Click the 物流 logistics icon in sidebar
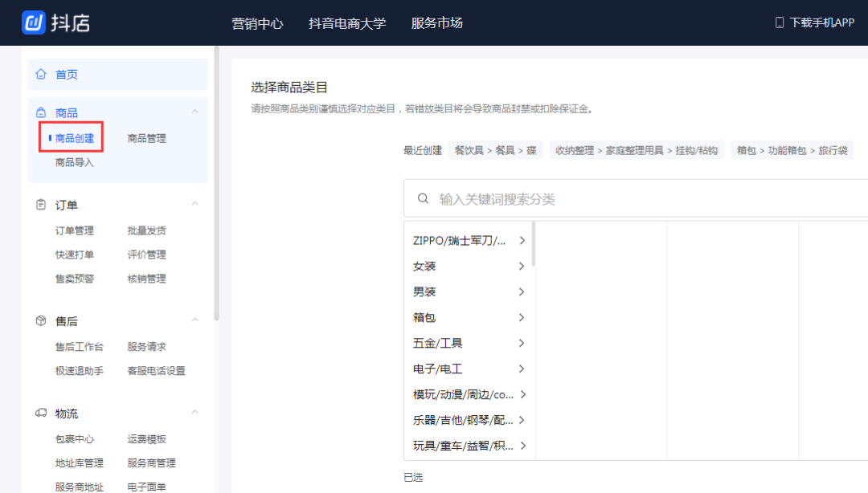Viewport: 868px width, 493px height. 40,413
